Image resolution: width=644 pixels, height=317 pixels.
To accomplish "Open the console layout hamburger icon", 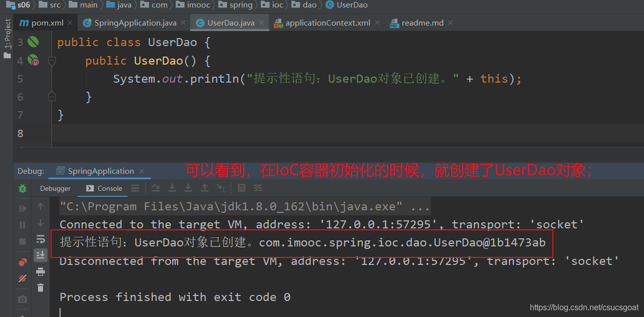I will pyautogui.click(x=135, y=188).
